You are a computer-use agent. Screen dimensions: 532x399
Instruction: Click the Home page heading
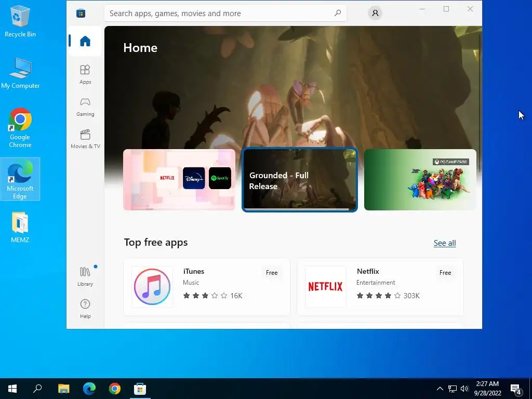(140, 47)
